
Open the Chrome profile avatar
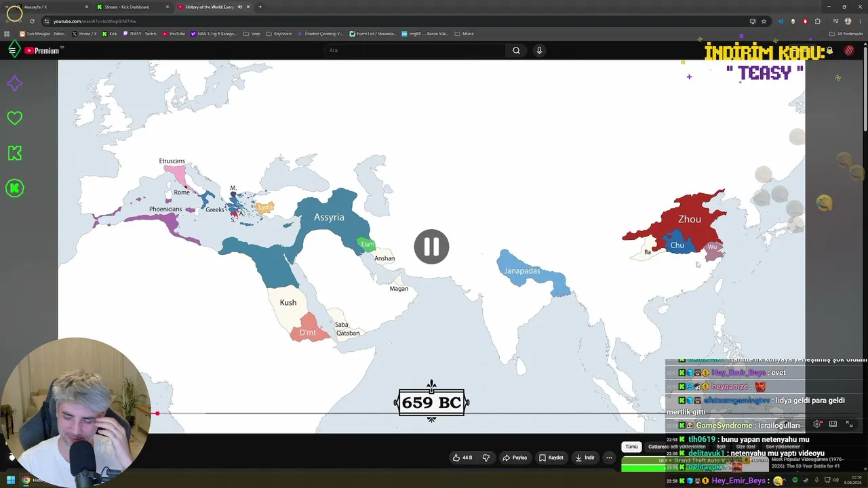coord(848,21)
